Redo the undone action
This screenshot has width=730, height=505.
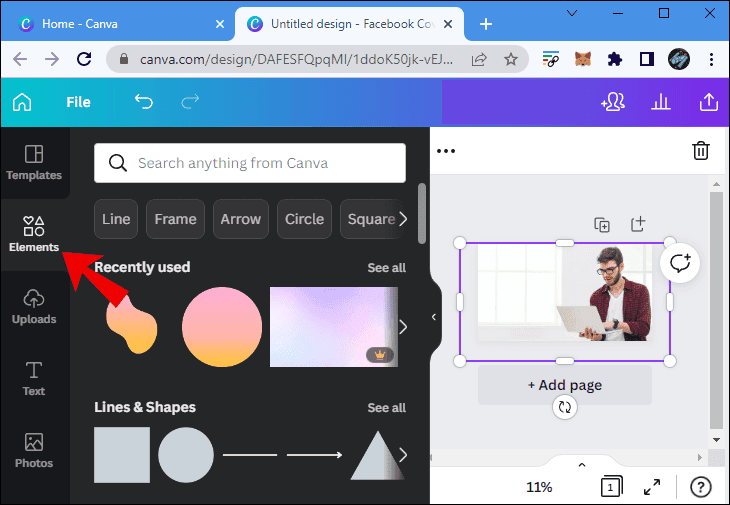click(190, 101)
